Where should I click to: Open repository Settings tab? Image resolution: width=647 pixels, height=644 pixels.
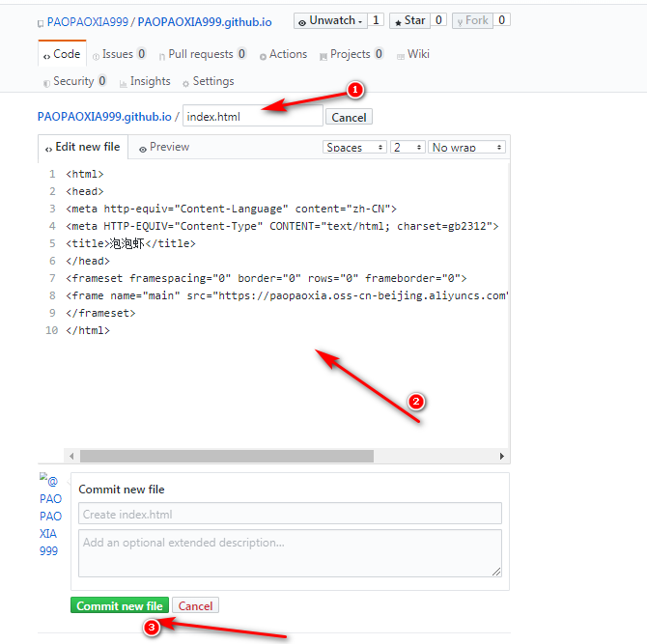209,81
